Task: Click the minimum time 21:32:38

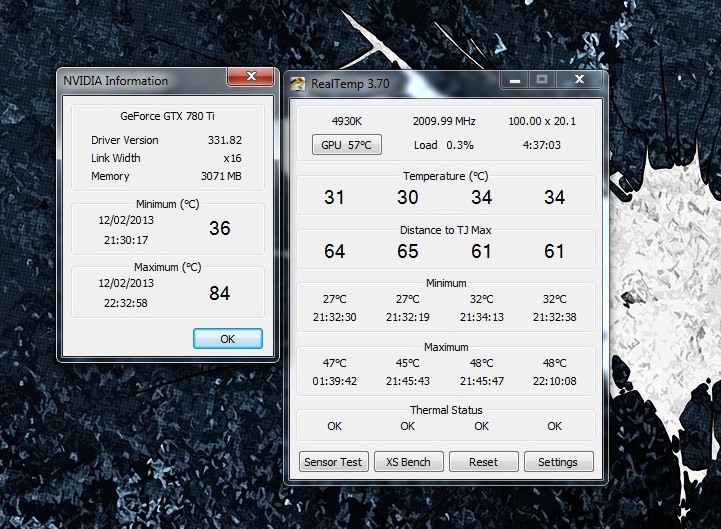Action: [555, 317]
